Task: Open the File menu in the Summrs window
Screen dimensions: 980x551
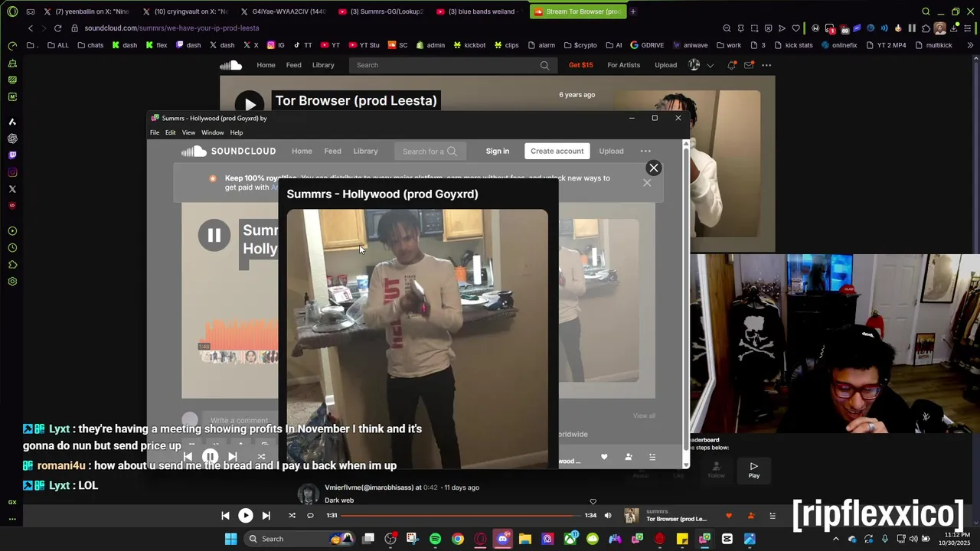Action: point(155,132)
